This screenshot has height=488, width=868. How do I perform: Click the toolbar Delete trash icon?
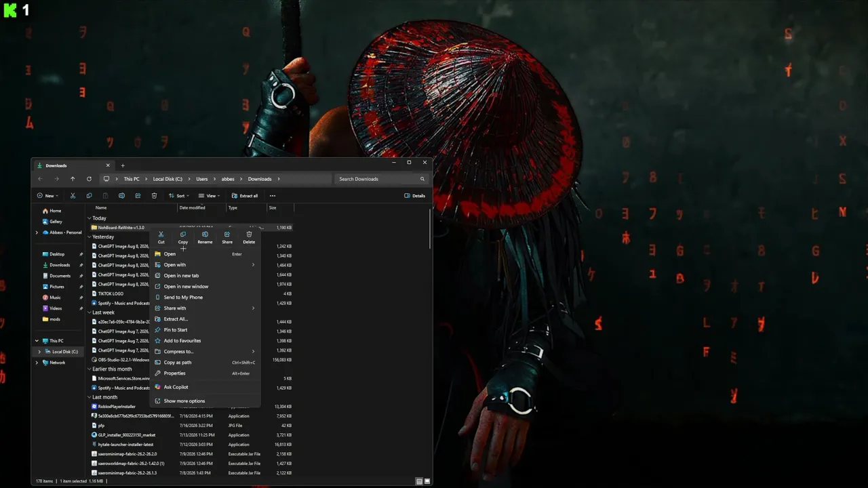[x=154, y=196]
